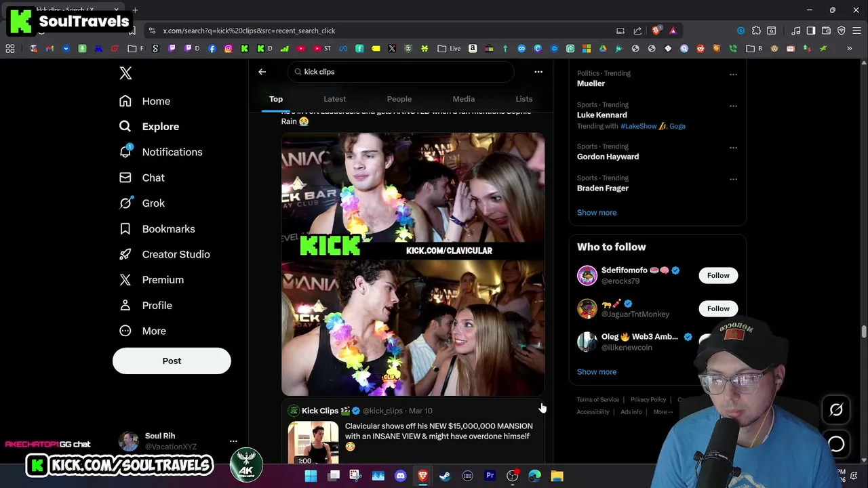Open Premiere Pro from the taskbar
The width and height of the screenshot is (868, 488).
pyautogui.click(x=490, y=476)
